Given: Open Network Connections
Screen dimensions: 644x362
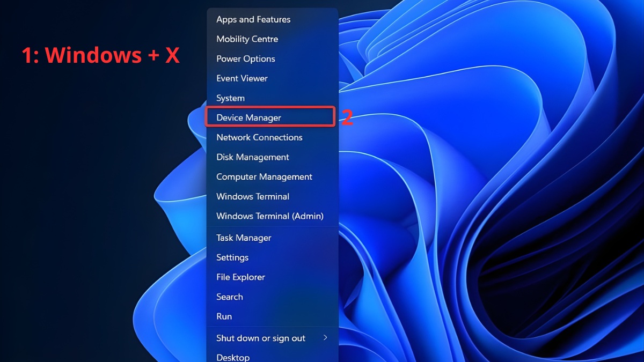Looking at the screenshot, I should (259, 137).
